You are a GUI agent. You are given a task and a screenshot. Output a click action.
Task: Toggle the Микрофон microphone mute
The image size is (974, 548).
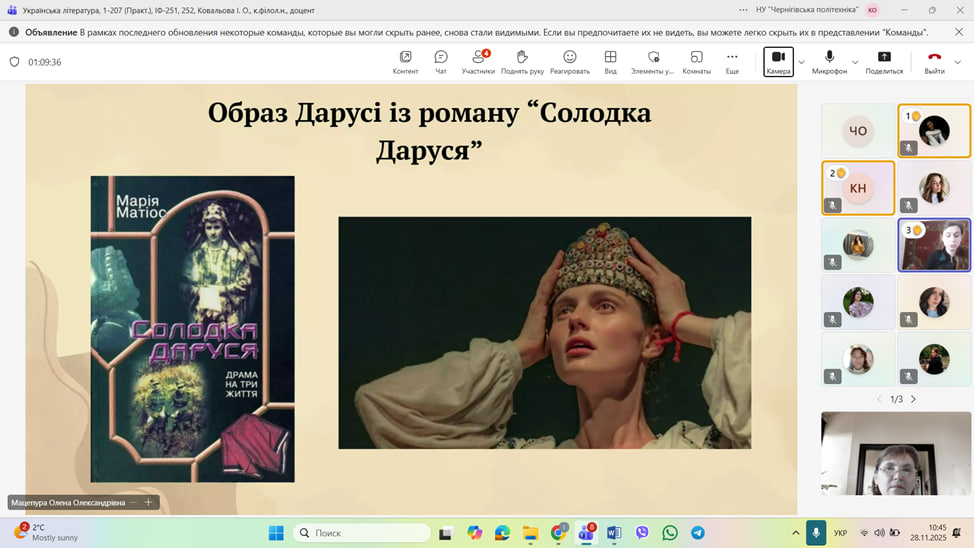coord(829,61)
